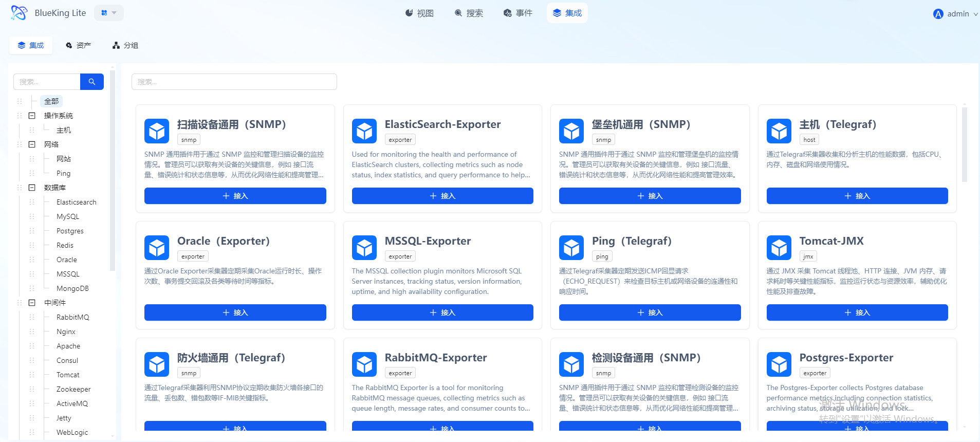
Task: Collapse the 中间件 tree group
Action: pos(32,303)
